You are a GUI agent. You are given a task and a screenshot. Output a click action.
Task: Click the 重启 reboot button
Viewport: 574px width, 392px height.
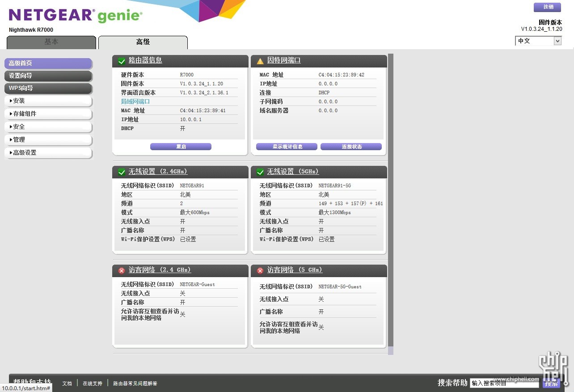[181, 147]
